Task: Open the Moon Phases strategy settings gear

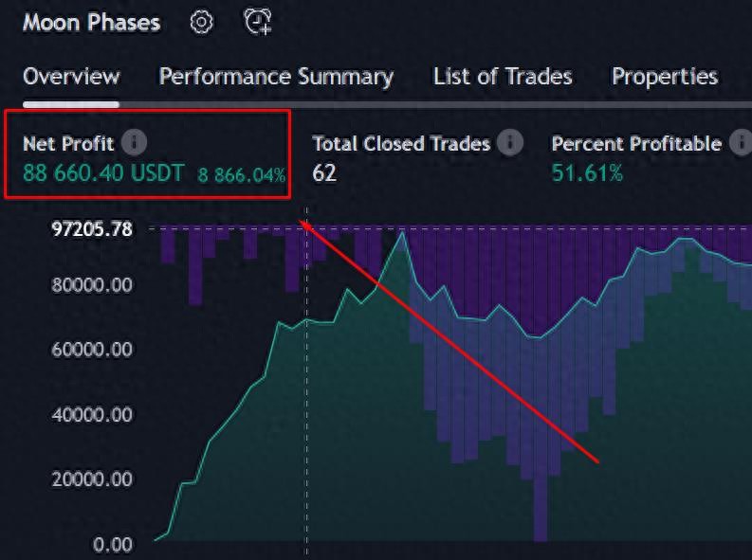Action: (201, 22)
